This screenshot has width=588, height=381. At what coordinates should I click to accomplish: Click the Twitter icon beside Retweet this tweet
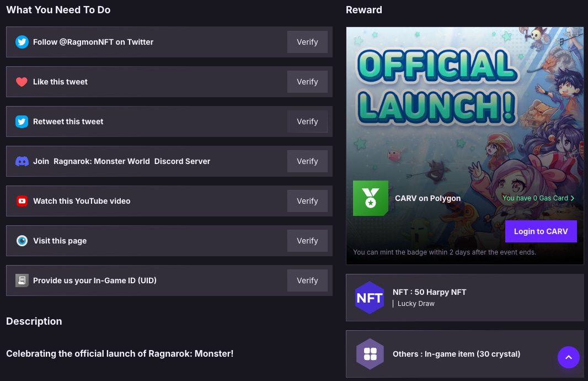(22, 121)
